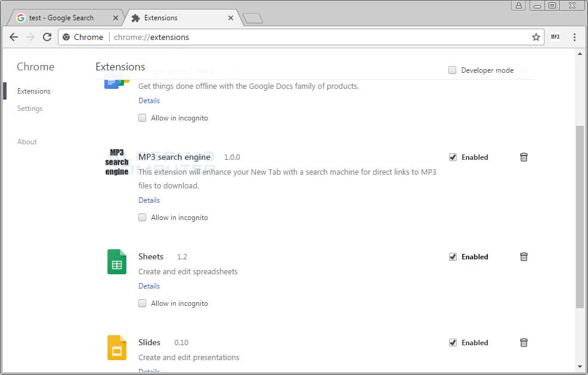The image size is (588, 375).
Task: Click the MP3 extension version 1.0.0
Action: coord(232,157)
